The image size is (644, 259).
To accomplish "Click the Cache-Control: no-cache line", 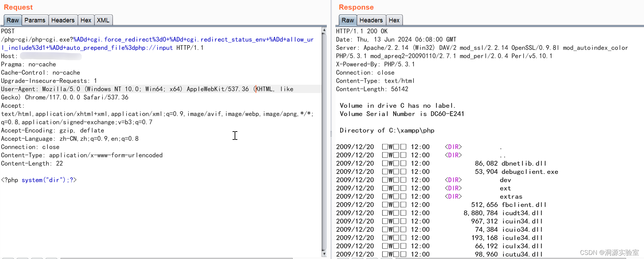I will pos(41,73).
